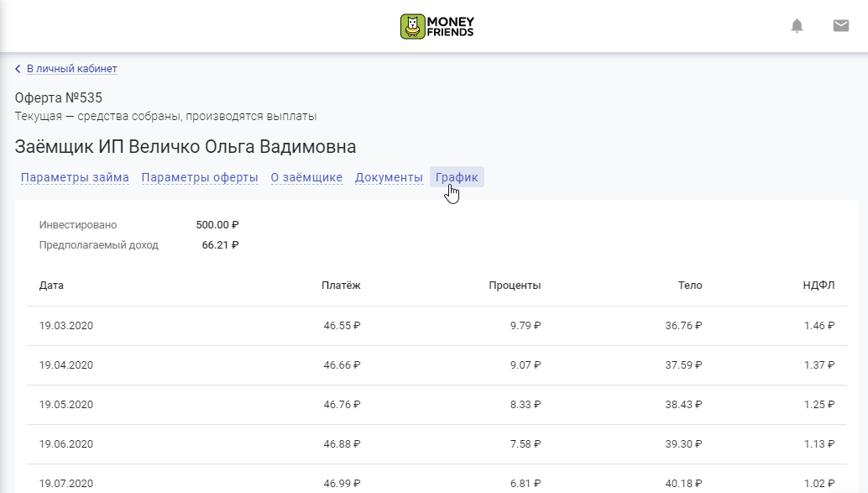Click the НДФЛ column header

click(818, 286)
